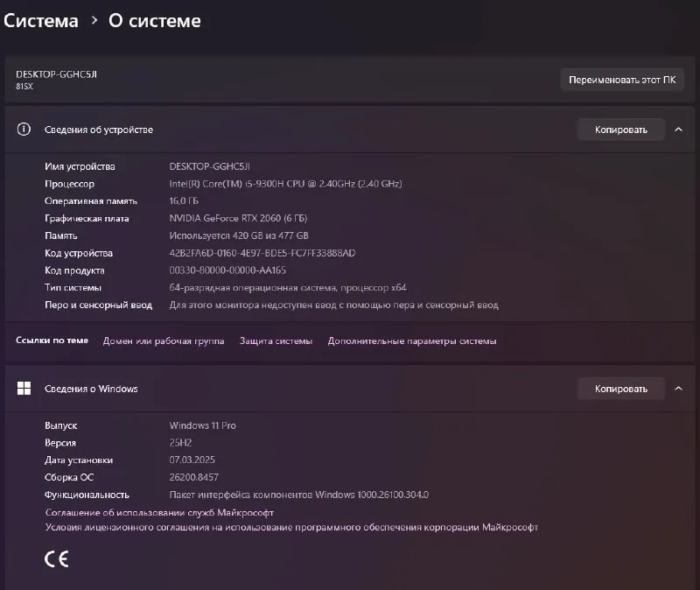
Task: Click the Переименовать этот ПК button
Action: 622,80
